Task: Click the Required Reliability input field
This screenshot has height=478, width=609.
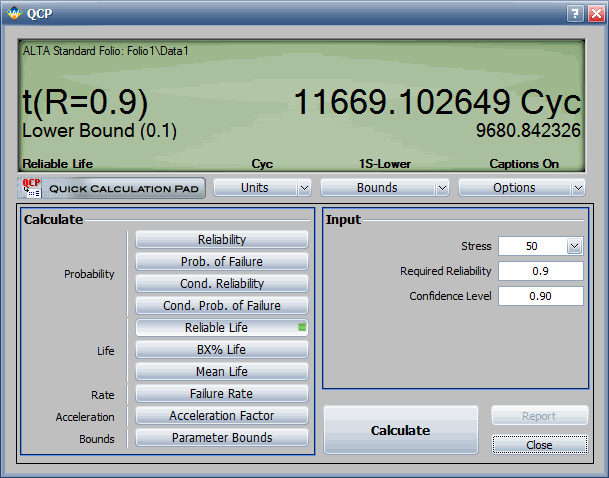Action: (x=540, y=271)
